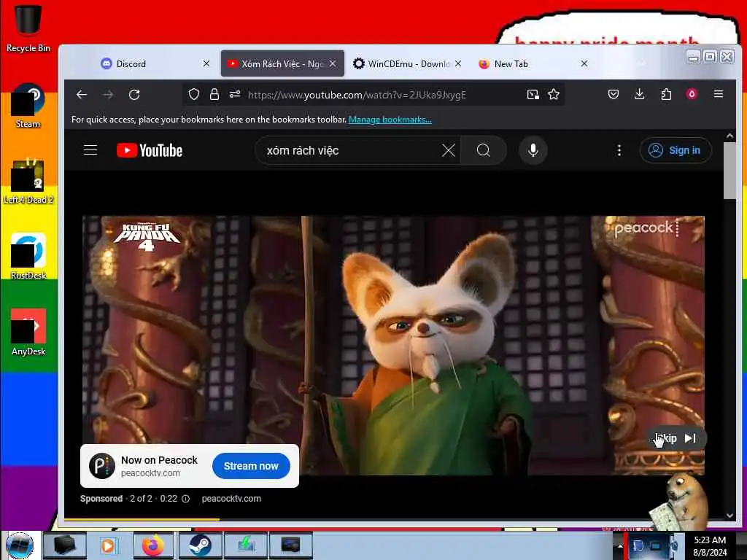Go to the YouTube home logo

(150, 150)
